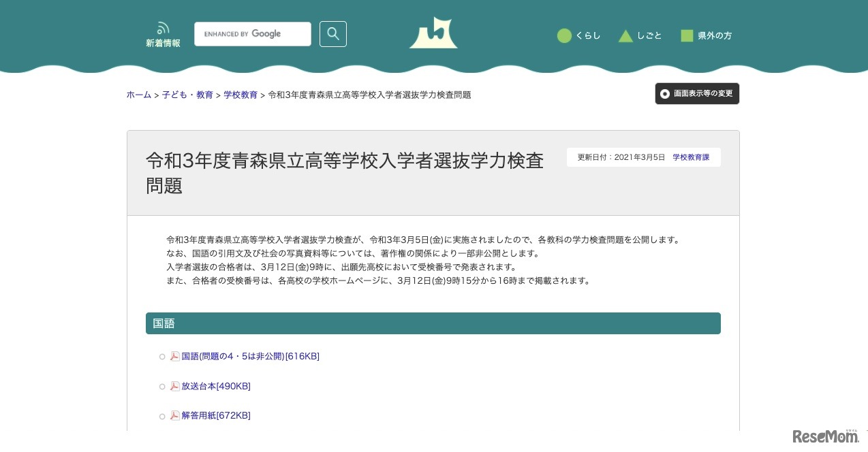The height and width of the screenshot is (452, 868).
Task: Open the 学校教育 breadcrumb link
Action: pyautogui.click(x=241, y=95)
